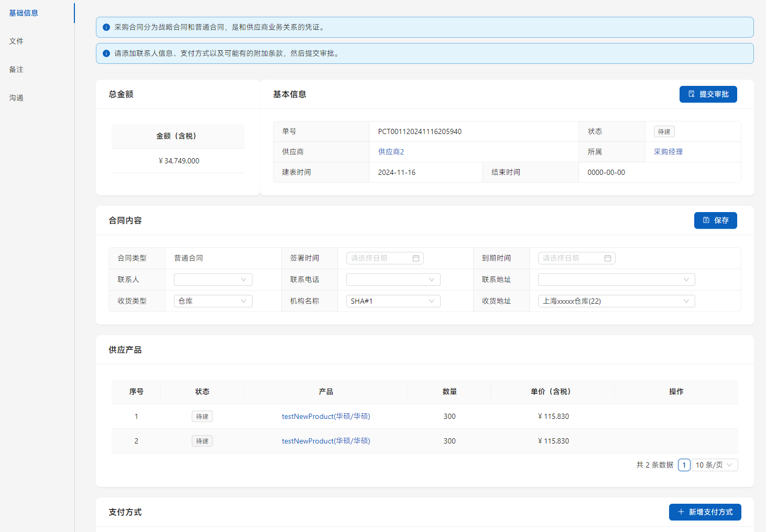The width and height of the screenshot is (766, 532).
Task: Click the calendar icon in 到期时间 field
Action: tap(608, 258)
